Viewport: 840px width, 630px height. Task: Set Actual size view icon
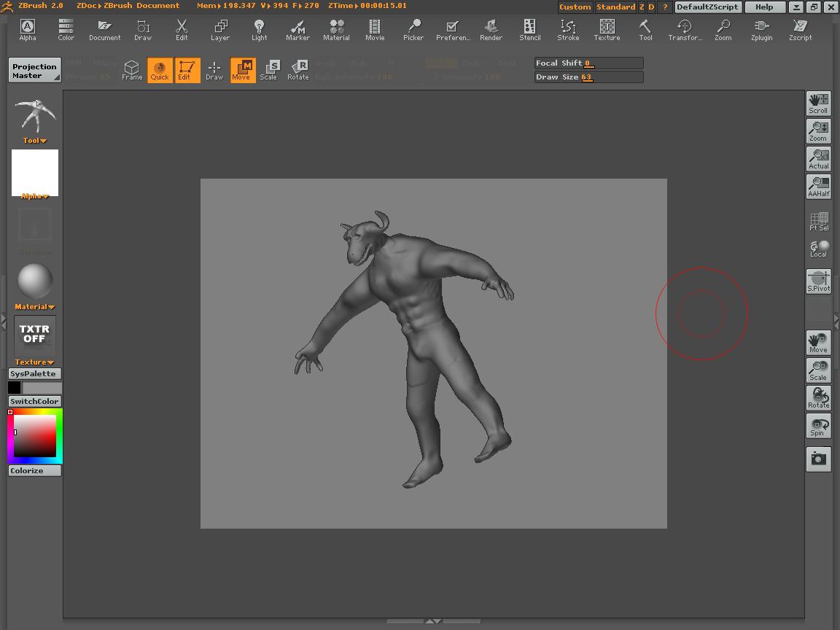coord(818,159)
